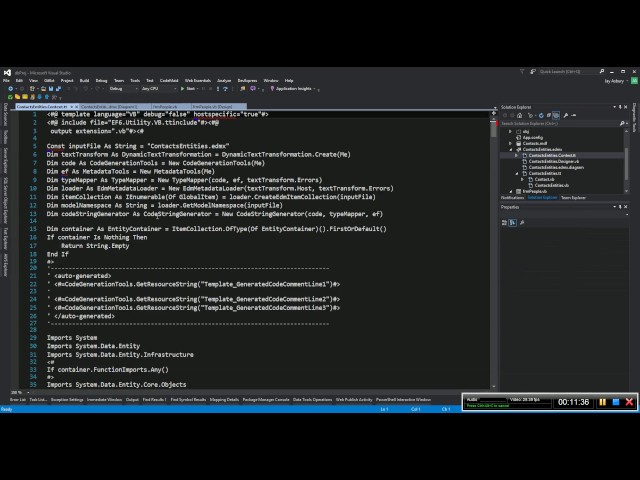This screenshot has height=480, width=640.
Task: Expand the ContactsEntities.Context.tt node
Action: [x=516, y=156]
